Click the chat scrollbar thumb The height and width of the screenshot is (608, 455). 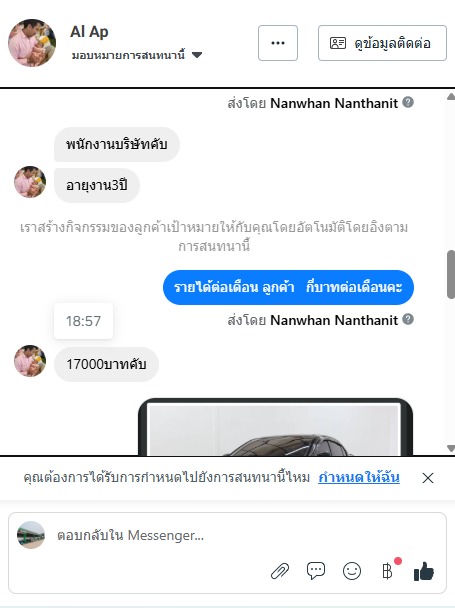coord(451,274)
